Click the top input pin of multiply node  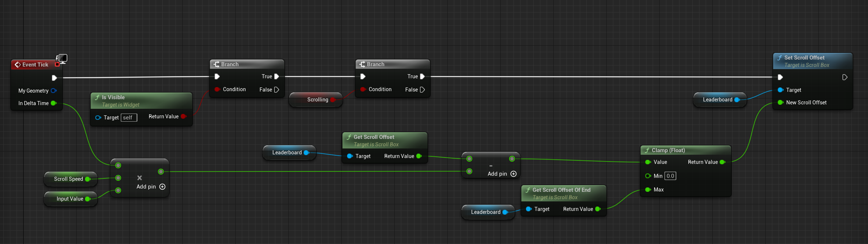[118, 165]
